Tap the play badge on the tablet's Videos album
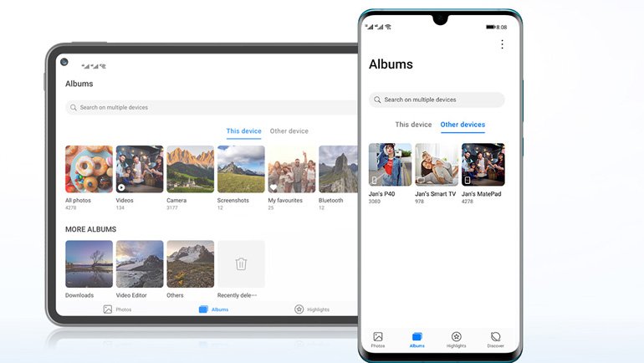Viewport: 644px width, 363px height. (x=121, y=187)
